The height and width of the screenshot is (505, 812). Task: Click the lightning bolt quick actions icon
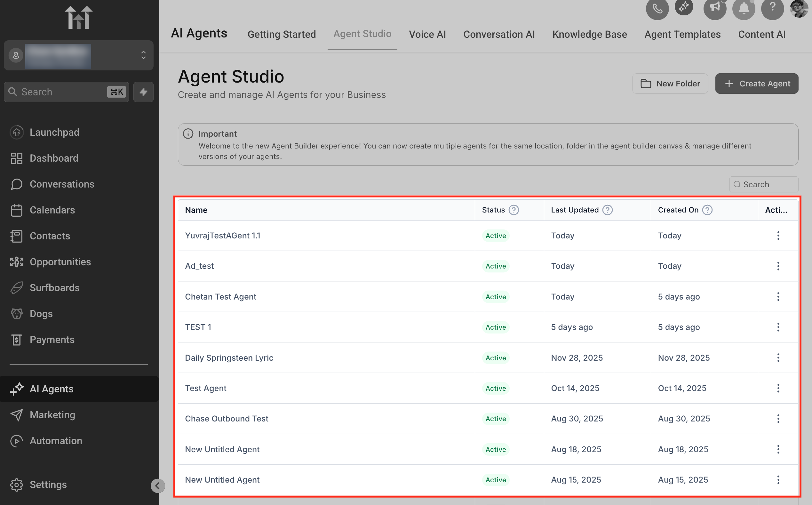click(x=143, y=92)
